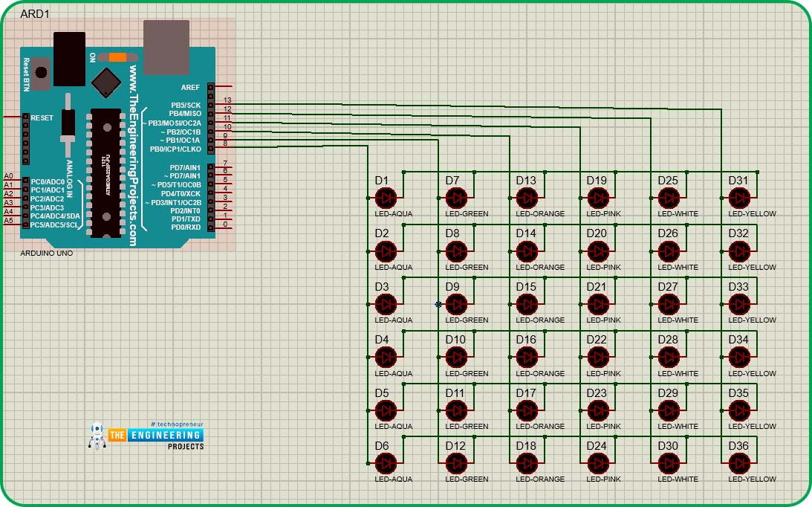The image size is (812, 507).
Task: Click the USB connector on the Arduino
Action: [166, 47]
